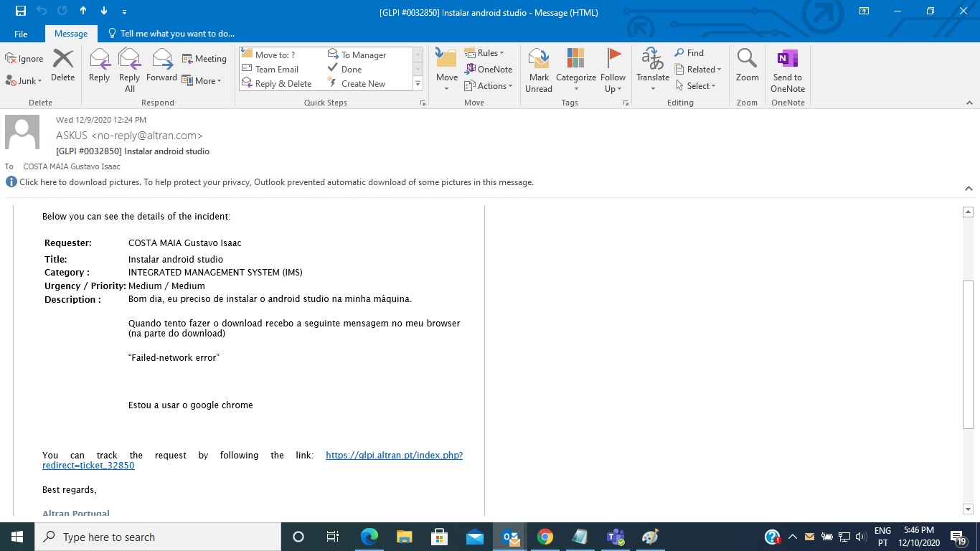Click the Zoom button
The width and height of the screenshot is (980, 551).
click(747, 66)
